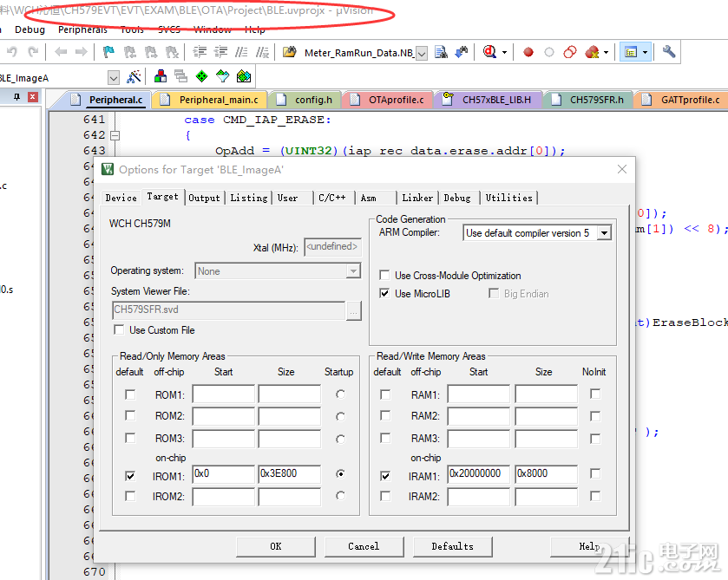Click the Select Software Packs icon
The height and width of the screenshot is (580, 728).
pyautogui.click(x=222, y=76)
